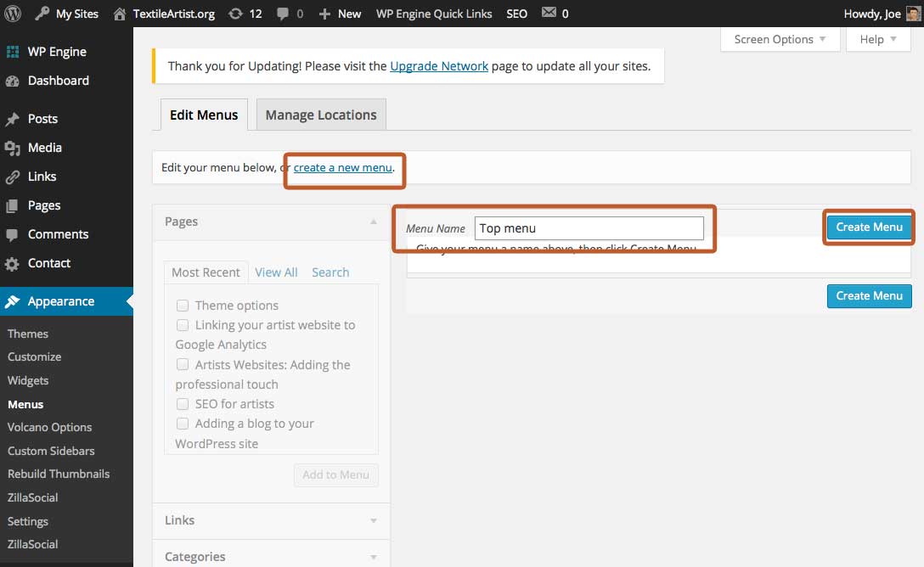924x567 pixels.
Task: Open Customize under Appearance
Action: tap(34, 356)
